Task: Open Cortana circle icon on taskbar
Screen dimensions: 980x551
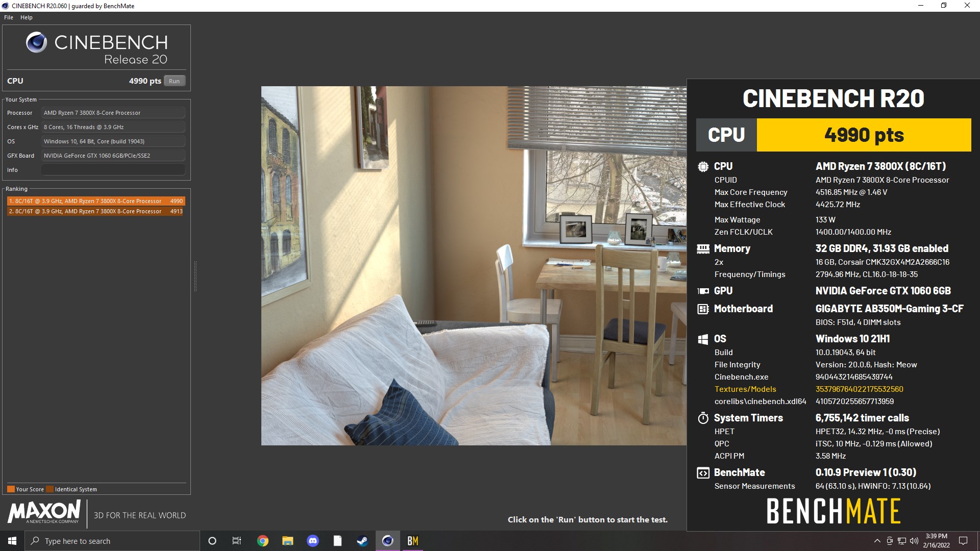Action: (212, 541)
